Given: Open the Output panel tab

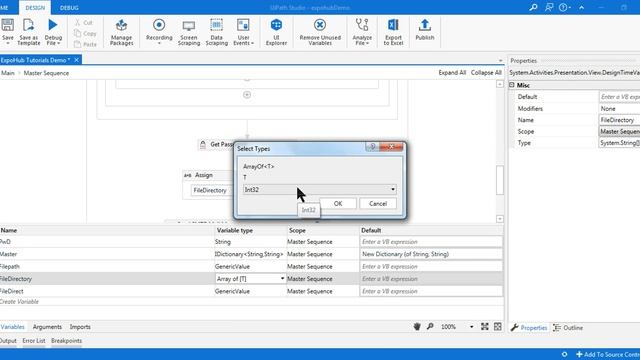Looking at the screenshot, I should click(x=8, y=340).
